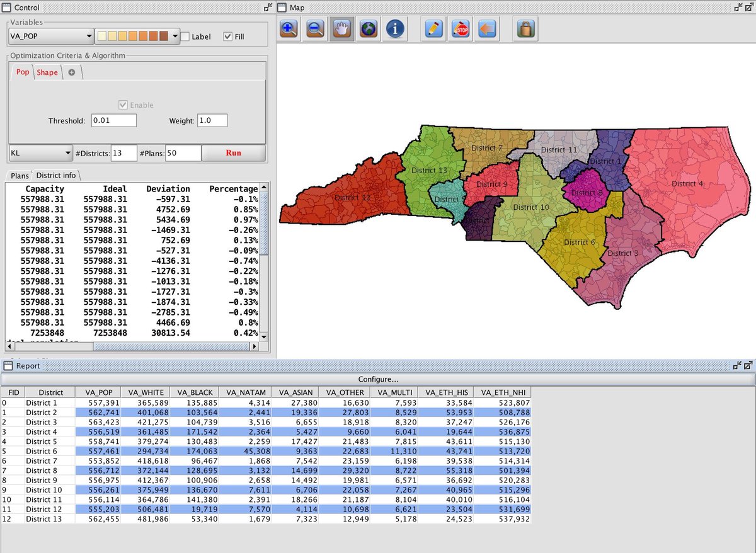The width and height of the screenshot is (756, 553).
Task: Uncheck the Fill checkbox
Action: [x=228, y=37]
